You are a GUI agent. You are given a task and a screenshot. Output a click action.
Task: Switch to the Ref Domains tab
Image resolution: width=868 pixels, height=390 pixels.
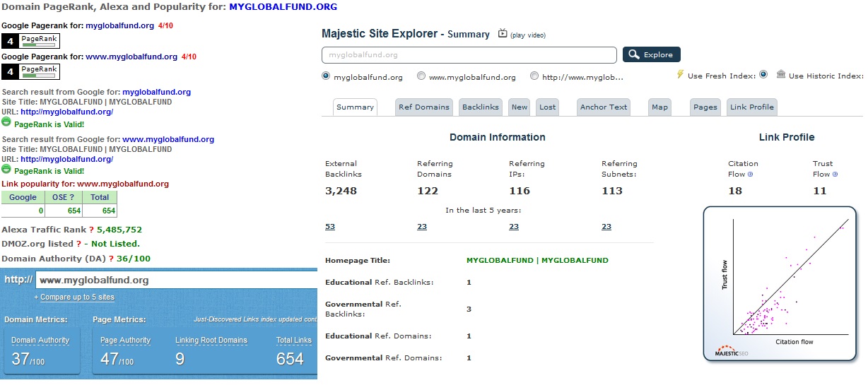point(424,107)
